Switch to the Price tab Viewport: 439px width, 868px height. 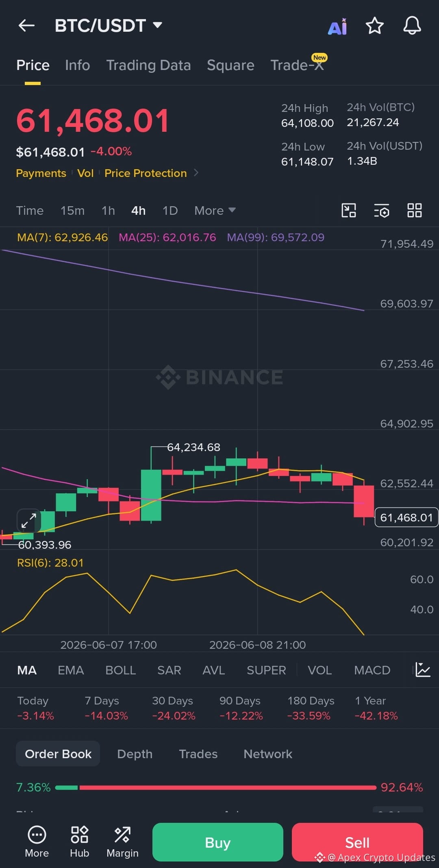pos(33,65)
